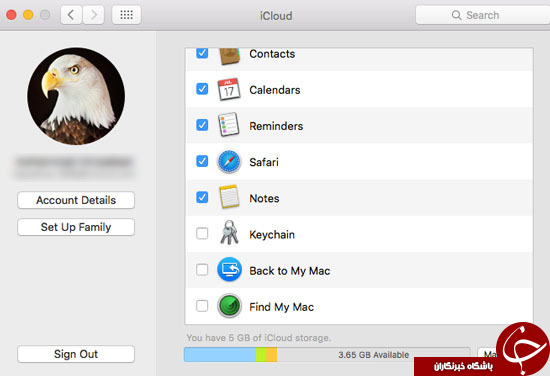
Task: Click the Safari compass icon
Action: (x=229, y=162)
